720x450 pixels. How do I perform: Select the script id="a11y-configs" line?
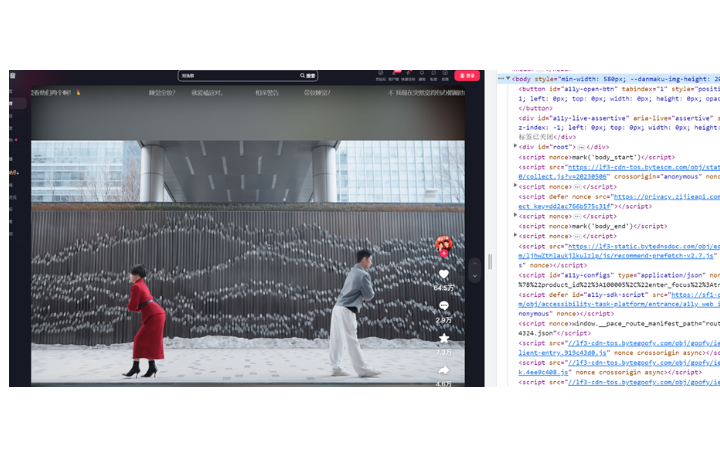[619, 276]
